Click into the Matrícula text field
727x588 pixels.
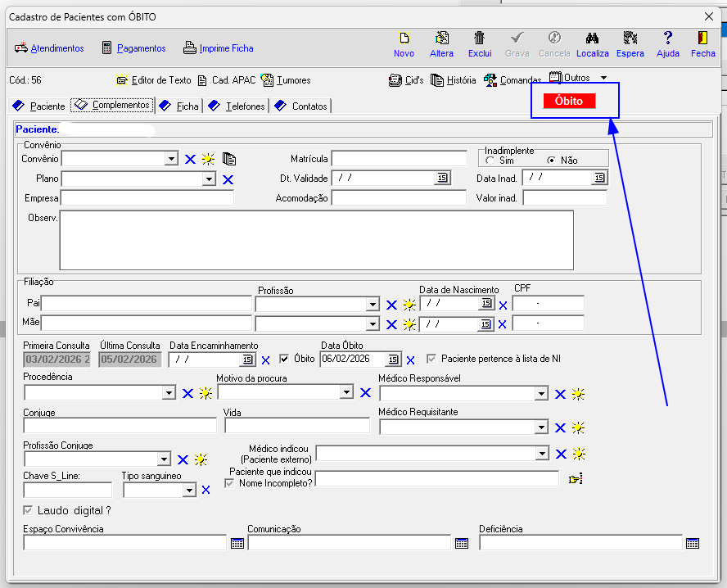[399, 159]
